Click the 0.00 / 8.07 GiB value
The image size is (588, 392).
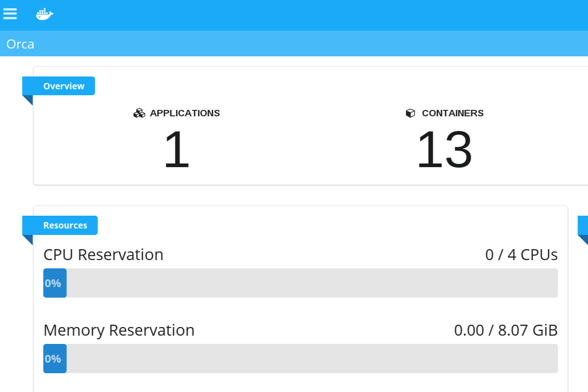click(x=506, y=330)
